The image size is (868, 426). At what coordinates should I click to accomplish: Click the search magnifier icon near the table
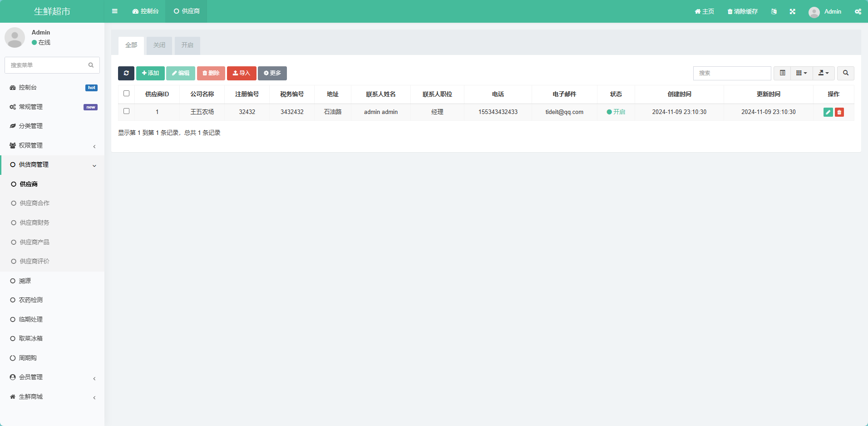[845, 73]
